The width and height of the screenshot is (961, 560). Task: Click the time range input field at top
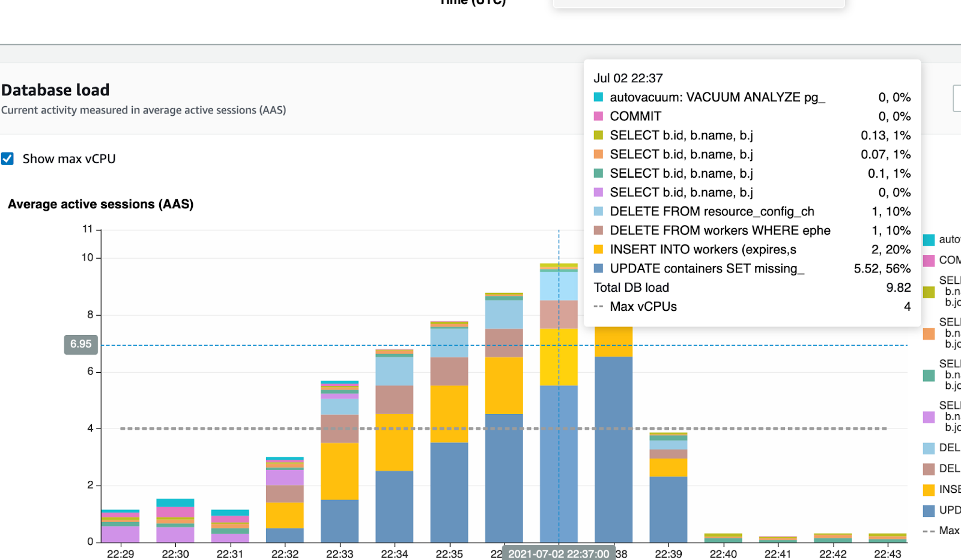700,3
